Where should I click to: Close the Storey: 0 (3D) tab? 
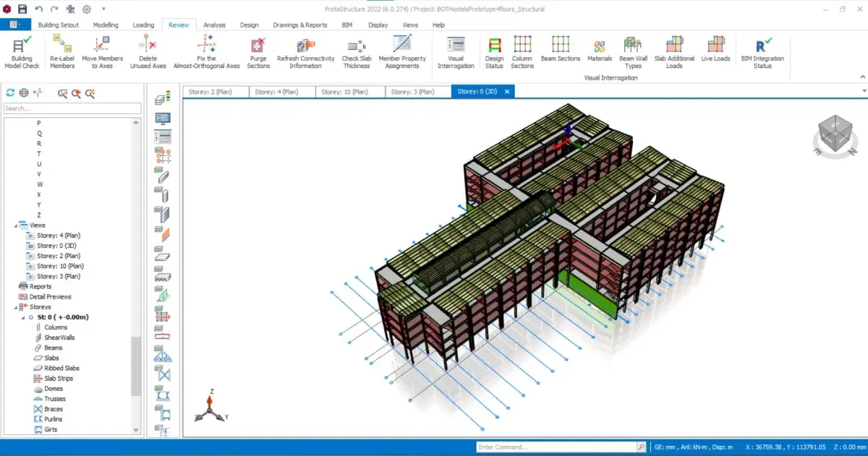click(507, 92)
